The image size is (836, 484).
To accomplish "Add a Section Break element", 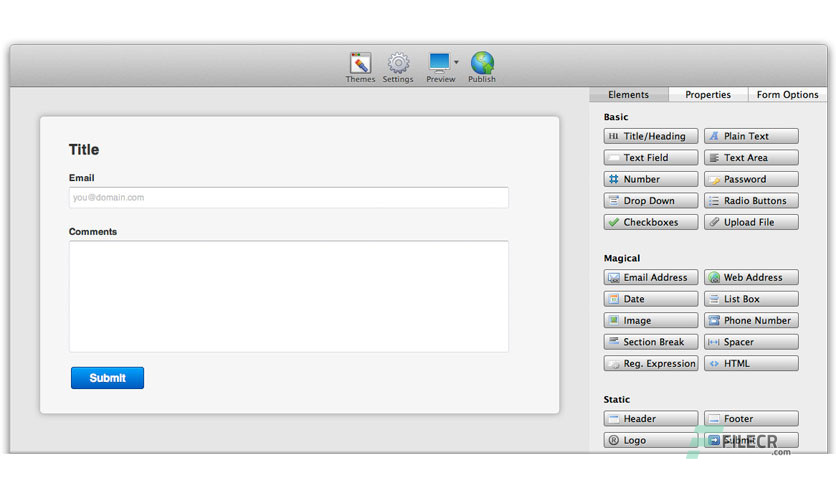I will 650,342.
